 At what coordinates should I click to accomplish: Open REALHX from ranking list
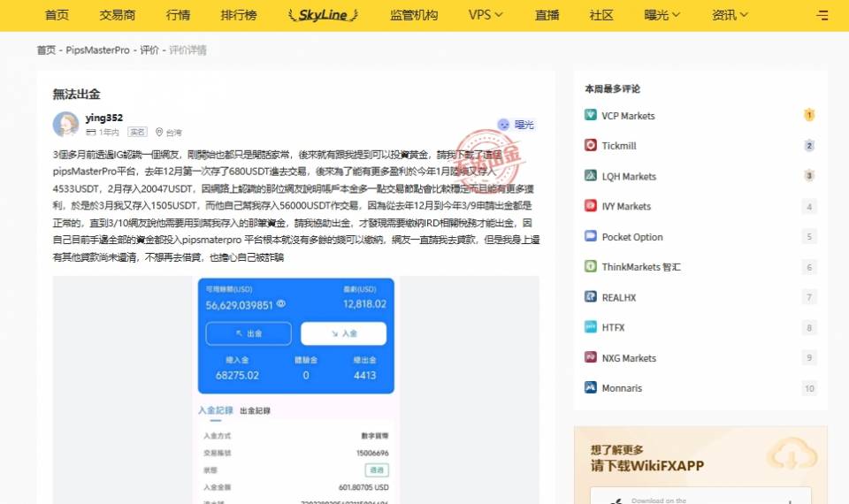pos(619,298)
